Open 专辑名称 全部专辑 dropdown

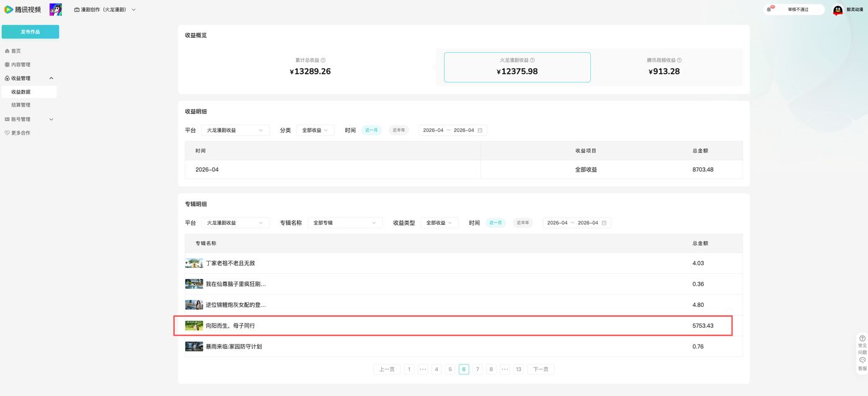[345, 222]
